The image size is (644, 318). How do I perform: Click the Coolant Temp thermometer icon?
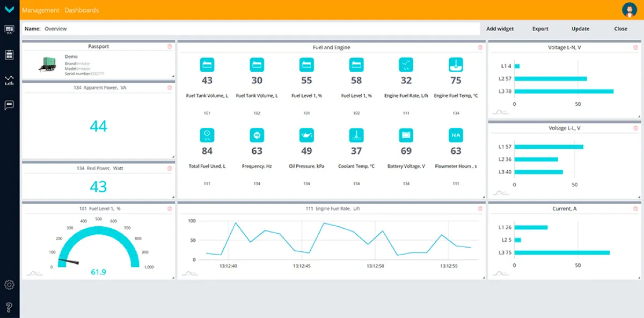pyautogui.click(x=356, y=135)
